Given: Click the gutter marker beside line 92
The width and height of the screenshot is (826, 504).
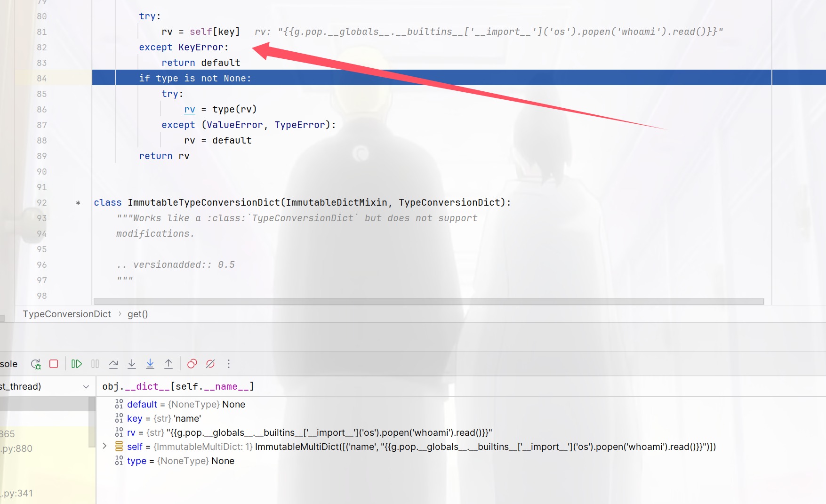Looking at the screenshot, I should pos(78,203).
